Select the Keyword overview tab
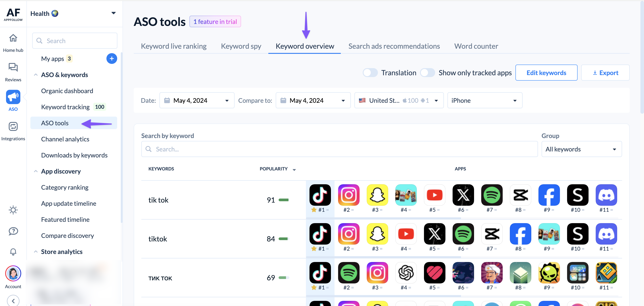This screenshot has width=644, height=306. point(305,46)
